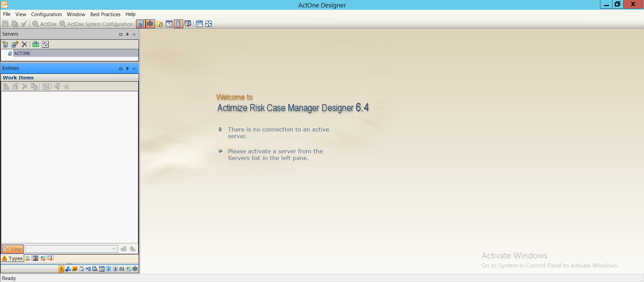
Task: Click the Save icon in main toolbar
Action: pyautogui.click(x=5, y=24)
